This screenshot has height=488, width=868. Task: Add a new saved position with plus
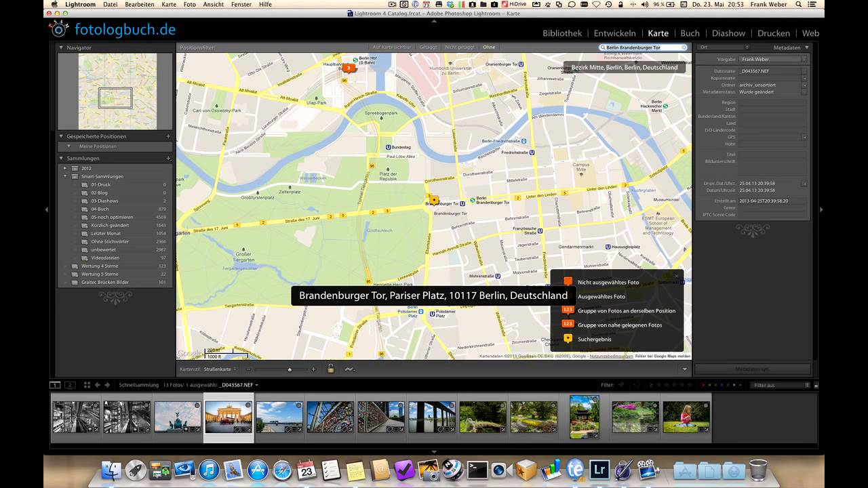click(168, 136)
